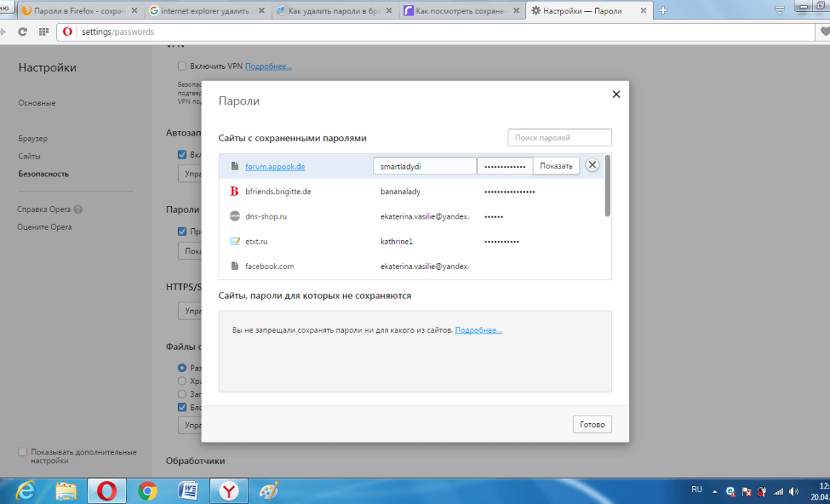830x504 pixels.
Task: Click the Готово button
Action: (x=592, y=424)
